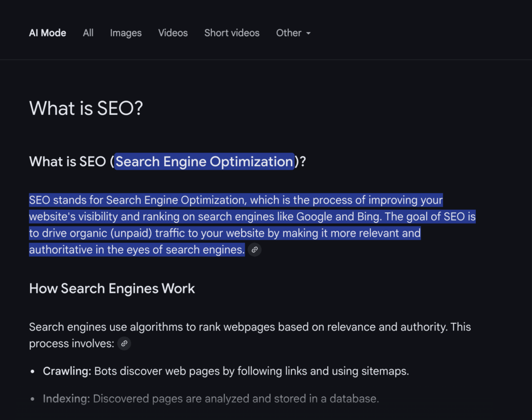The width and height of the screenshot is (532, 420).
Task: Click the 'What is SEO?' main title
Action: tap(86, 109)
